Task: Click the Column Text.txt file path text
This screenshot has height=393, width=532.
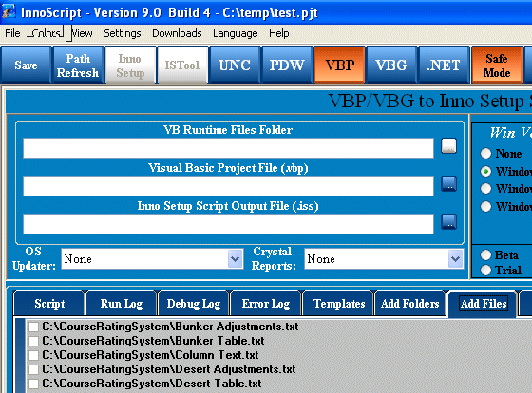Action: coord(150,355)
